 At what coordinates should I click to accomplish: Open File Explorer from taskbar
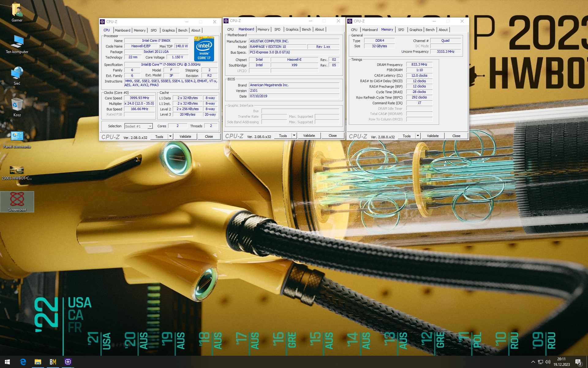point(38,362)
